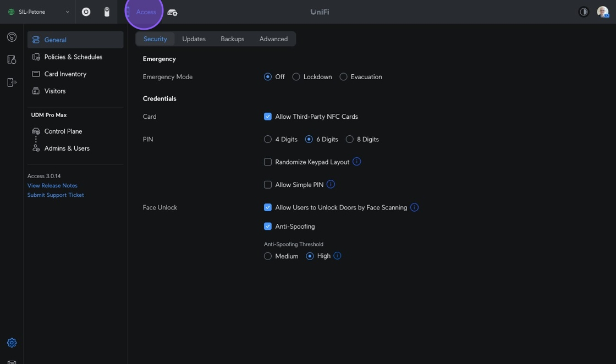The image size is (616, 364).
Task: Choose 8 Digits PIN length
Action: [350, 140]
